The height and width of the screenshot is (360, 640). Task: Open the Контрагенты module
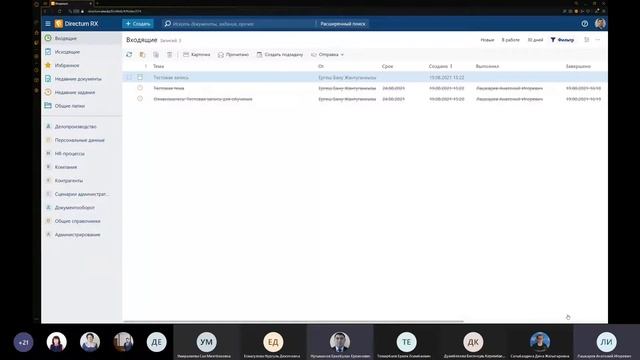(82, 180)
